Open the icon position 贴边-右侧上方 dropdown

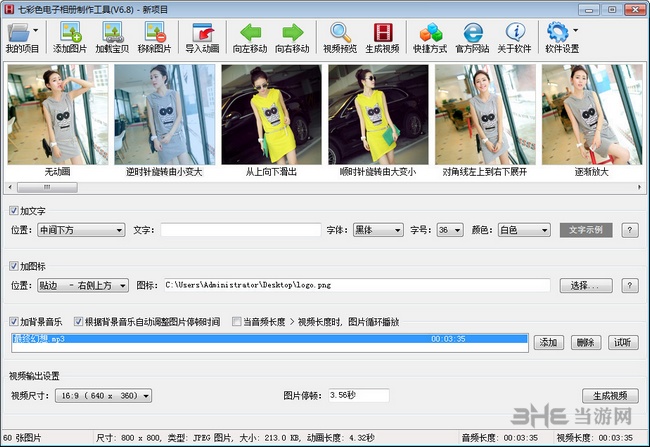[83, 285]
